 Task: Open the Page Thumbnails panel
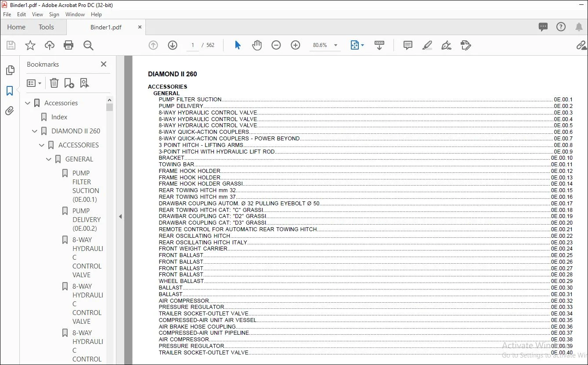[x=10, y=70]
